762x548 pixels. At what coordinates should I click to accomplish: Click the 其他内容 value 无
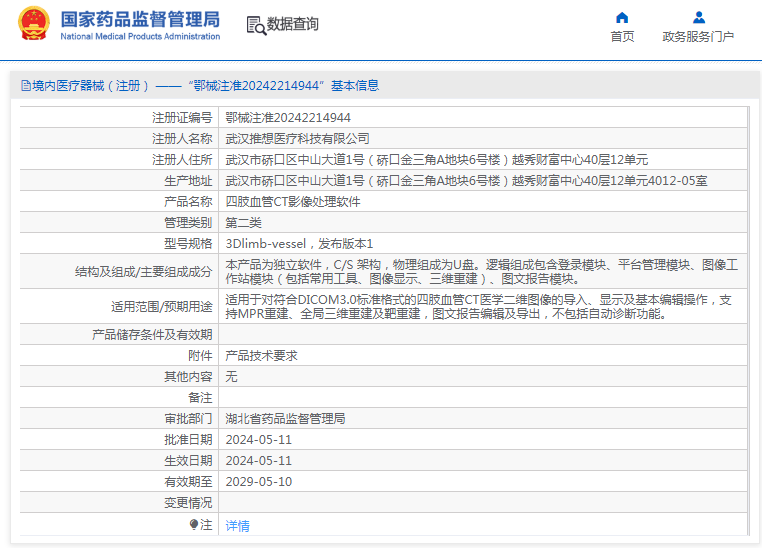point(231,377)
